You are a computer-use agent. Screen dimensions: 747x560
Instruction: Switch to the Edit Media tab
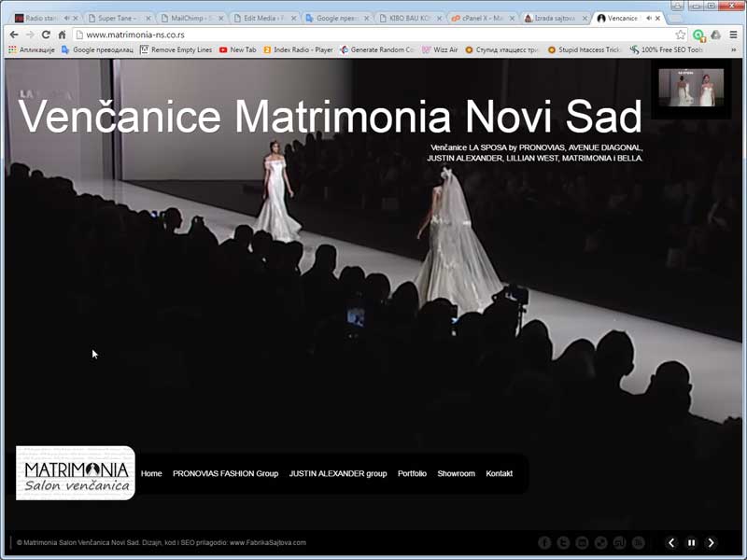262,18
